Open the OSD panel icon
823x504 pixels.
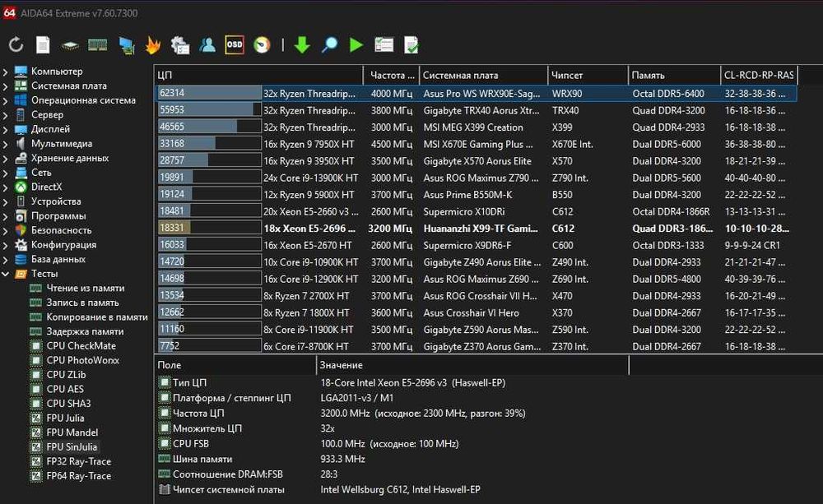pyautogui.click(x=234, y=45)
